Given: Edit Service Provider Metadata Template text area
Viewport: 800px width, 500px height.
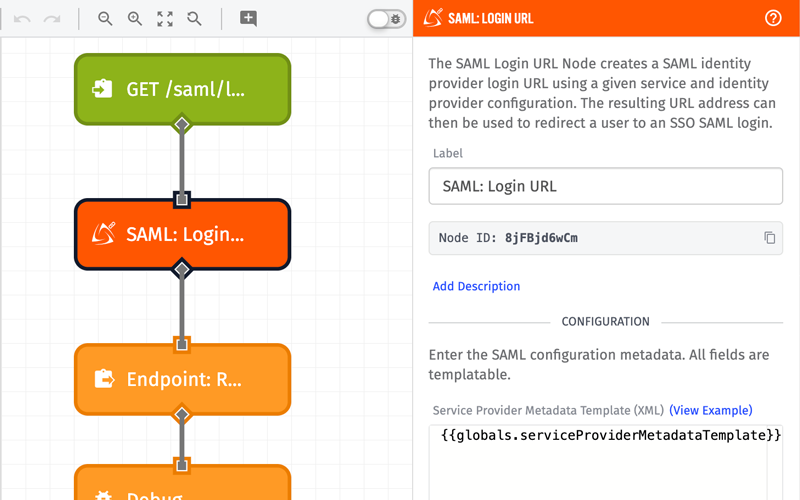Looking at the screenshot, I should point(606,462).
